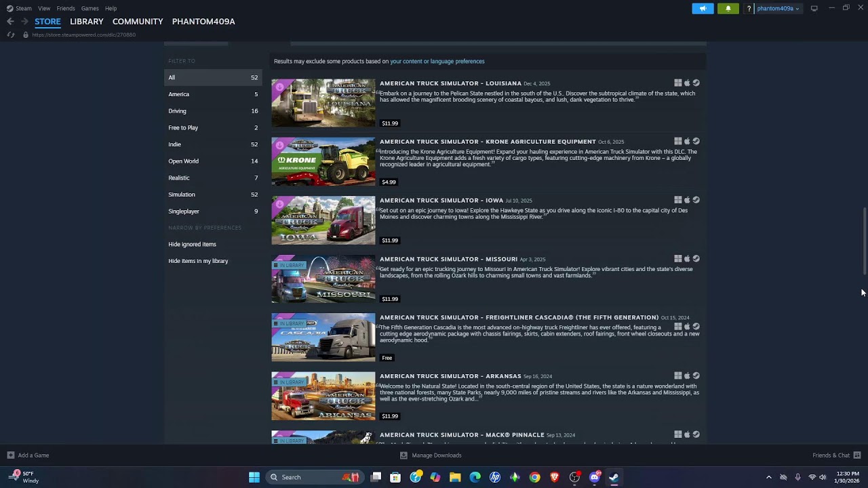Click the SteamOS icon on Missouri row
The width and height of the screenshot is (868, 488).
696,259
